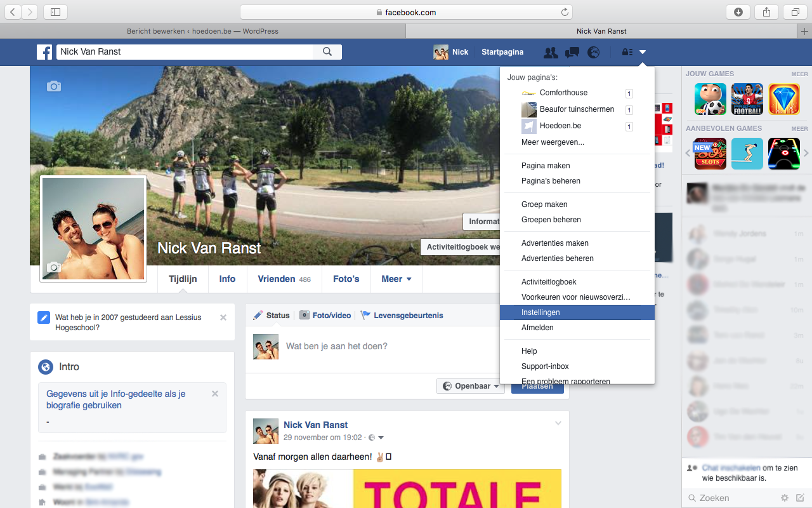The width and height of the screenshot is (812, 508).
Task: Click profile picture camera icon
Action: (54, 268)
